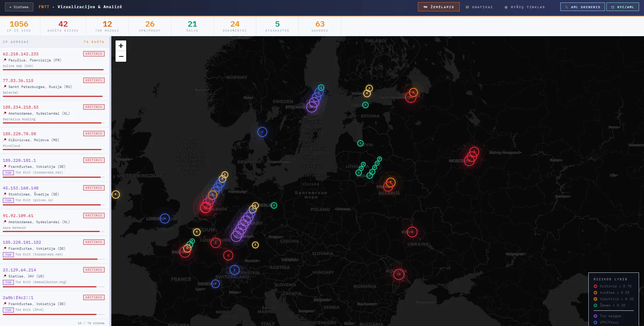Zoom in the map with plus button
The width and height of the screenshot is (644, 326).
pos(121,46)
